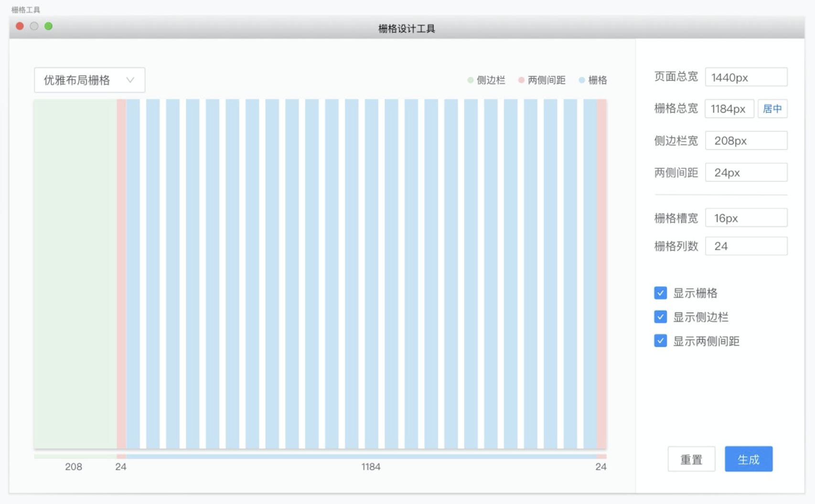Uncheck the 显示侧边栏 checkbox
The height and width of the screenshot is (504, 815).
coord(661,317)
